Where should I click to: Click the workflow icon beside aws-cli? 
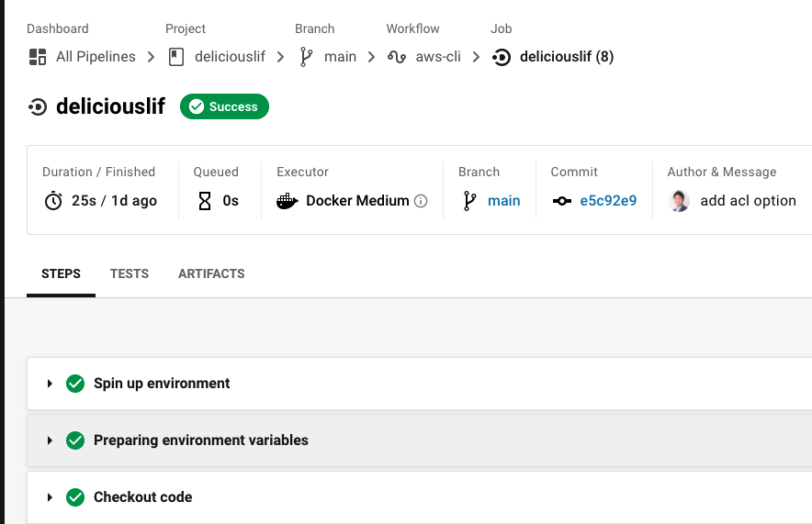[397, 57]
